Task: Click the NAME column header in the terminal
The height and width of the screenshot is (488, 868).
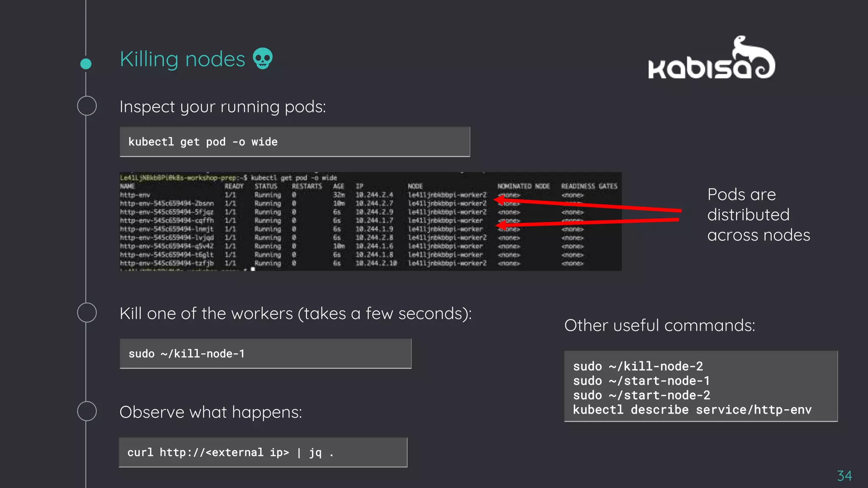Action: tap(127, 186)
